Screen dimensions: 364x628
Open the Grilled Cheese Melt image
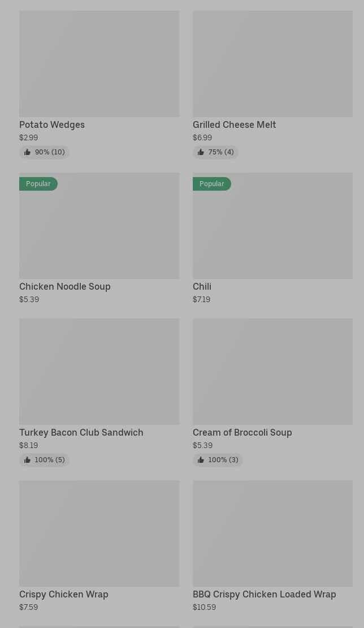click(x=272, y=63)
